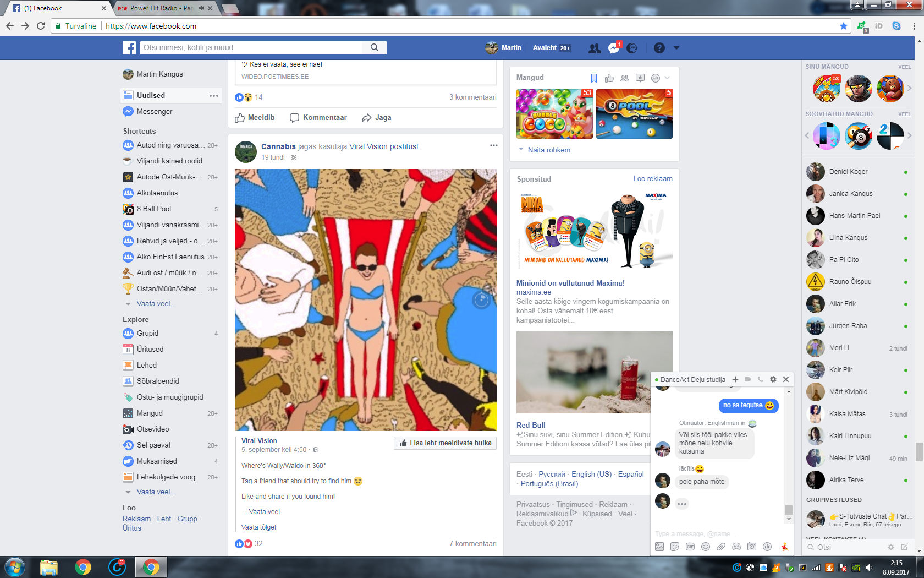Switch language to English (US)

(x=591, y=474)
